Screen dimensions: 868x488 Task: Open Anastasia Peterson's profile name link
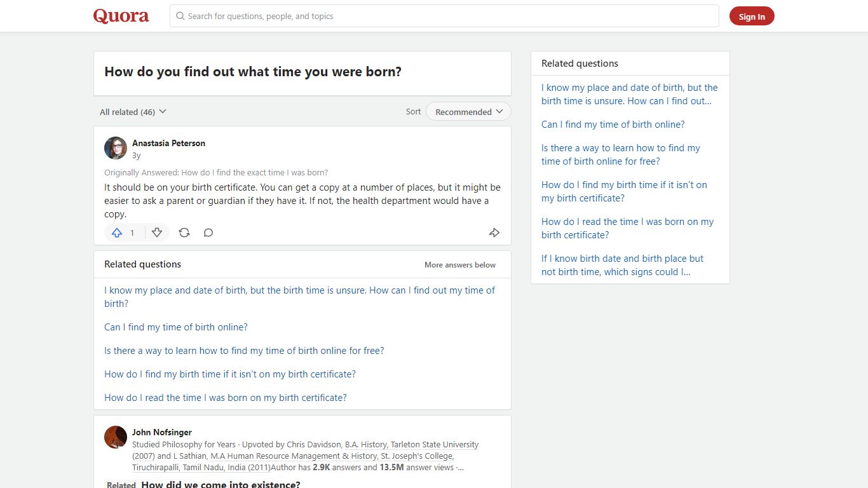tap(168, 143)
